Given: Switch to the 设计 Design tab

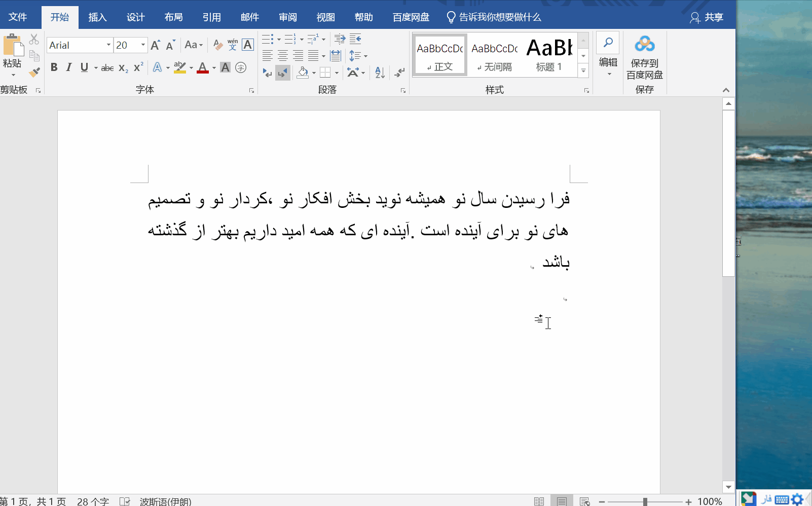Looking at the screenshot, I should (135, 17).
